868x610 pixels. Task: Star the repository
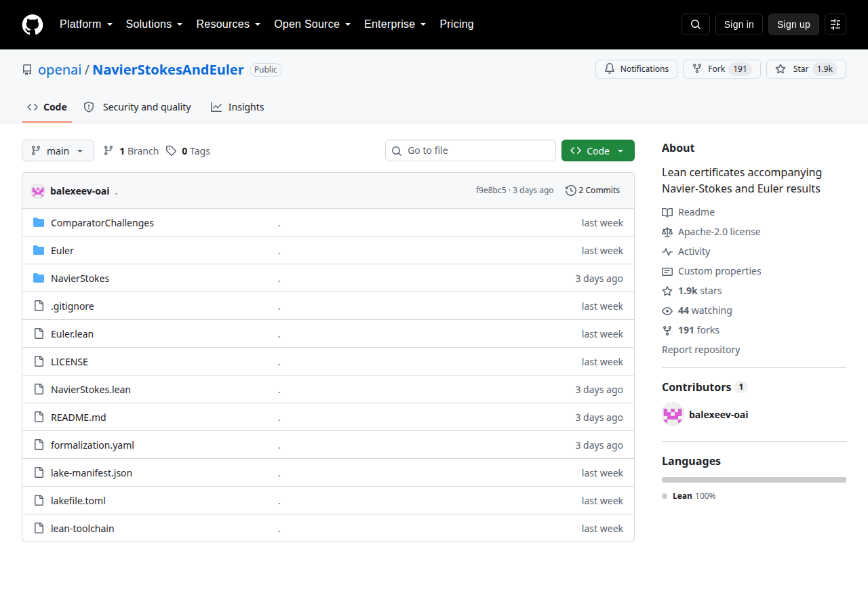click(806, 69)
